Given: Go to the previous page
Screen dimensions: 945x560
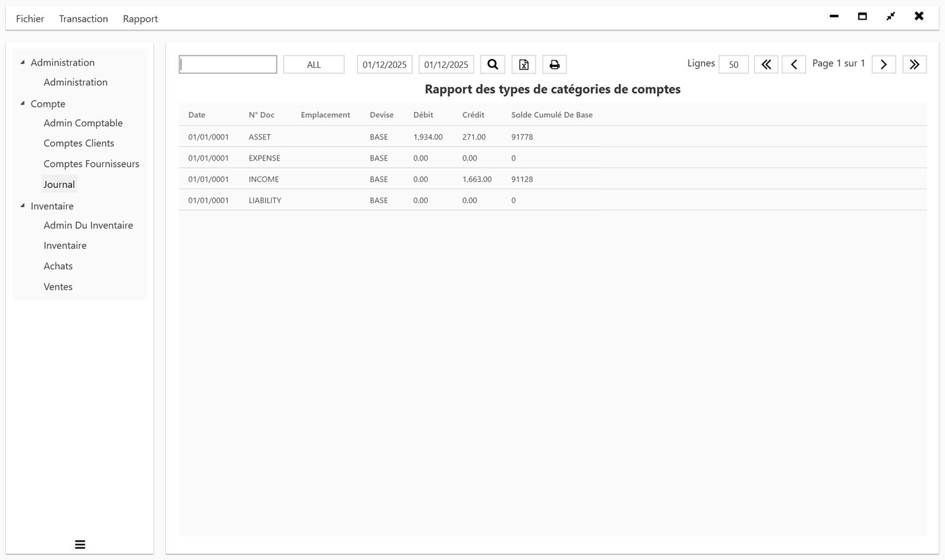Looking at the screenshot, I should (794, 64).
